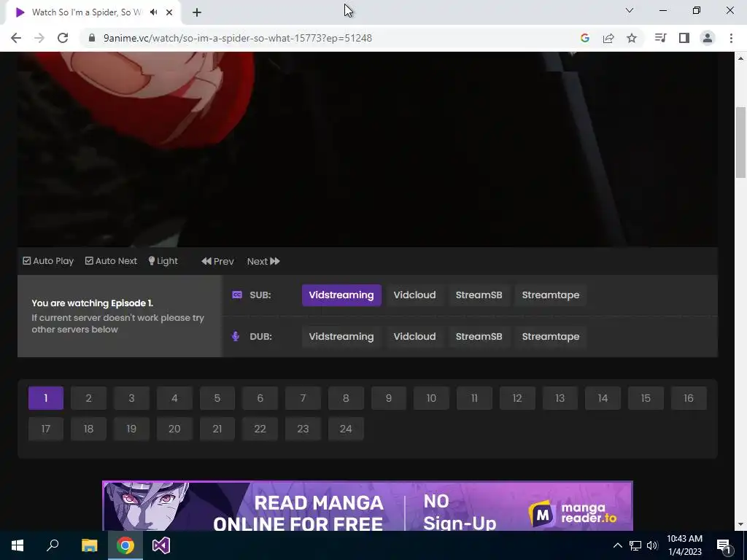
Task: Open Windows taskbar search
Action: click(x=53, y=545)
